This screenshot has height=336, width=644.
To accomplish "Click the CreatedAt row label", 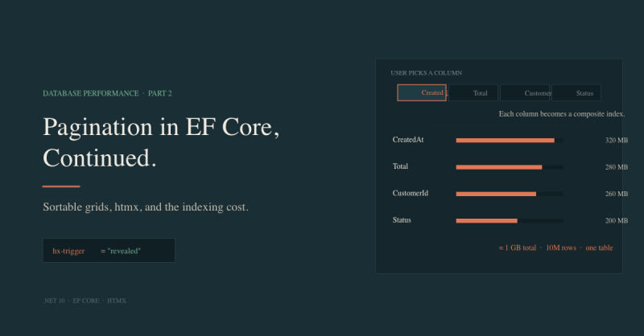I will click(x=408, y=140).
